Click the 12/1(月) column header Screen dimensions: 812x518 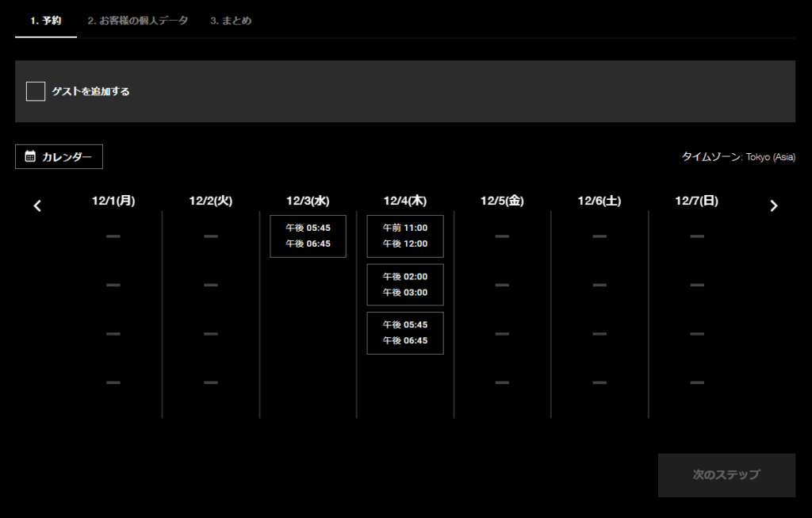[113, 201]
